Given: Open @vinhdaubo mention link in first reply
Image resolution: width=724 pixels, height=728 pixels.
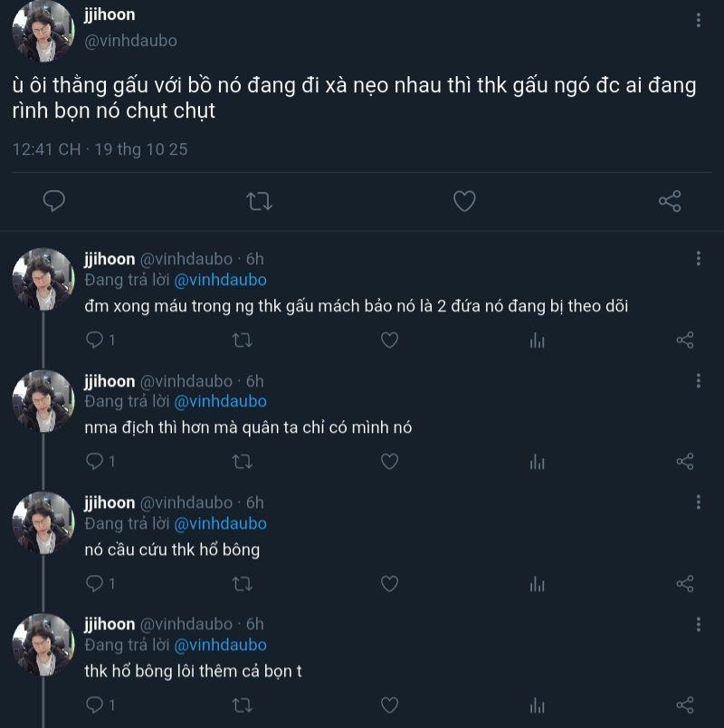Looking at the screenshot, I should pyautogui.click(x=220, y=280).
